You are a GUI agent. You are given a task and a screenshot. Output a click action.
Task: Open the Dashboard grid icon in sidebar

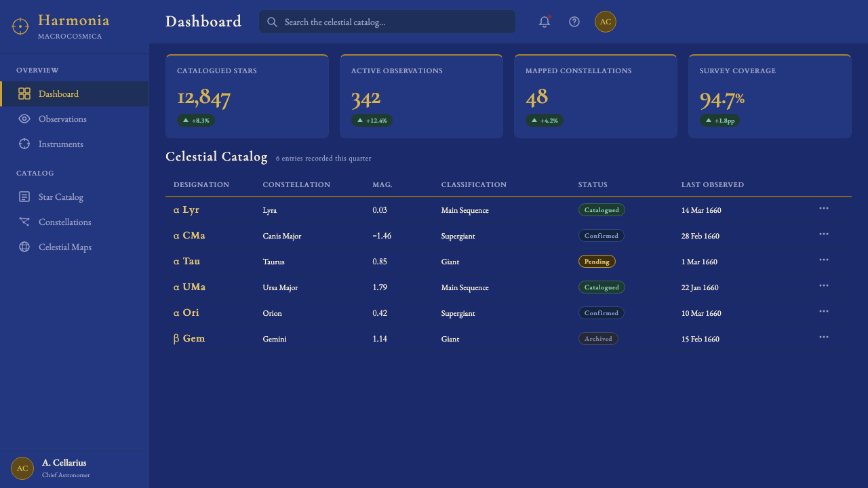pyautogui.click(x=24, y=94)
